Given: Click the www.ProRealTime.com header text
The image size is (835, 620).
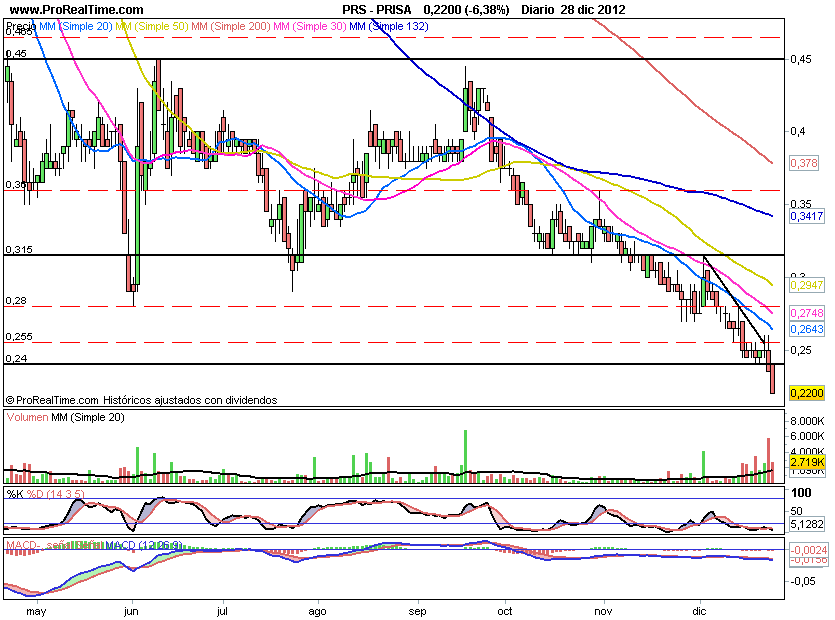Looking at the screenshot, I should 77,10.
